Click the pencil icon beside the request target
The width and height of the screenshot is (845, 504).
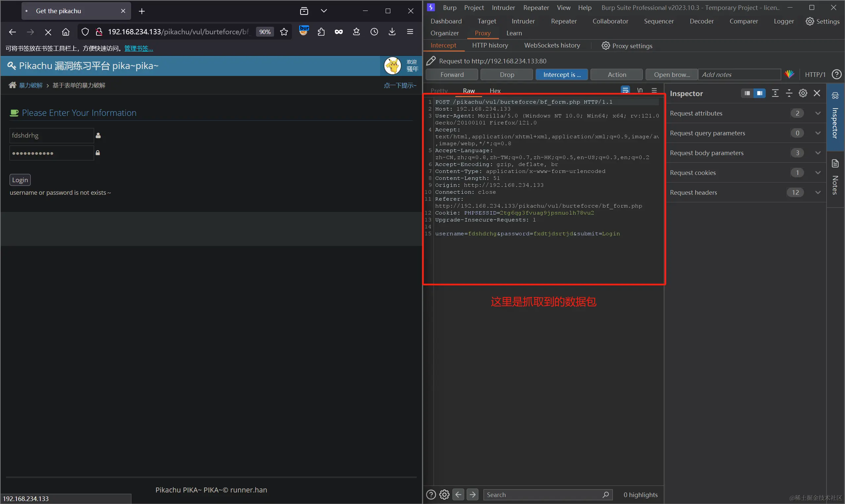431,61
